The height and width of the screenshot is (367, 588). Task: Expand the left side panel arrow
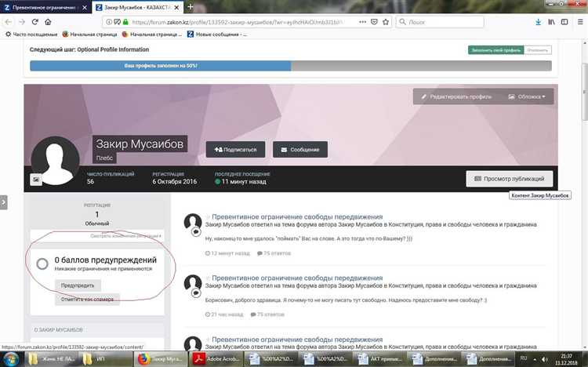point(4,202)
